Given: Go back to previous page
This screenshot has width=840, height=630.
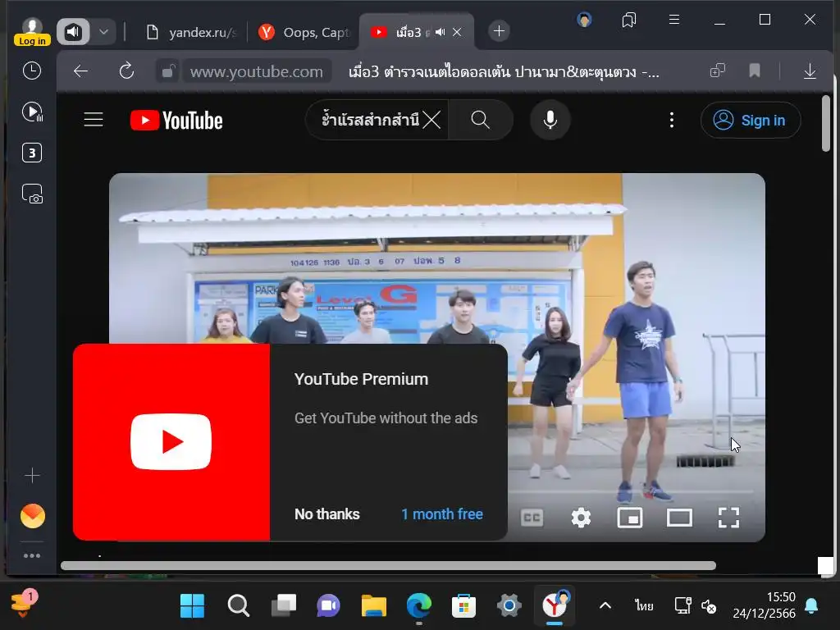Looking at the screenshot, I should [81, 71].
